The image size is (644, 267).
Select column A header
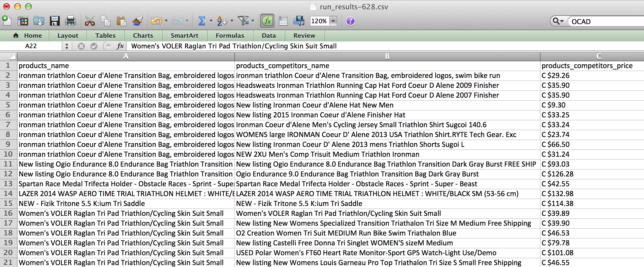[x=126, y=57]
